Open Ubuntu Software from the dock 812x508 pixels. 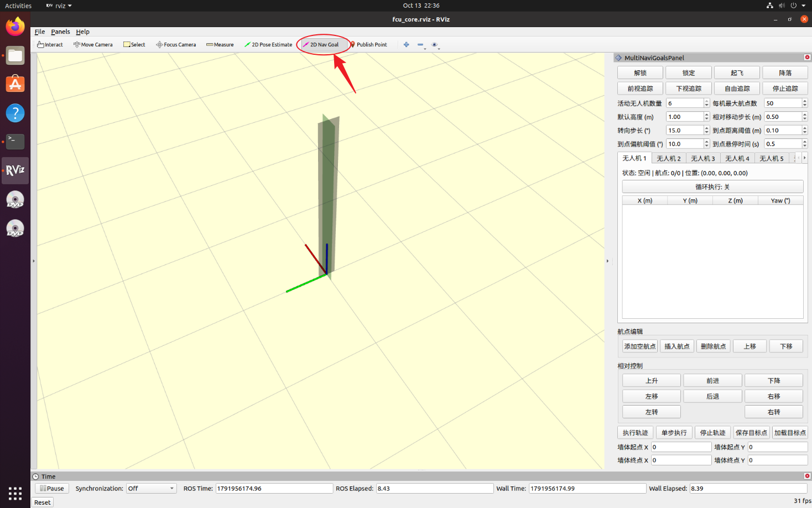(x=15, y=84)
